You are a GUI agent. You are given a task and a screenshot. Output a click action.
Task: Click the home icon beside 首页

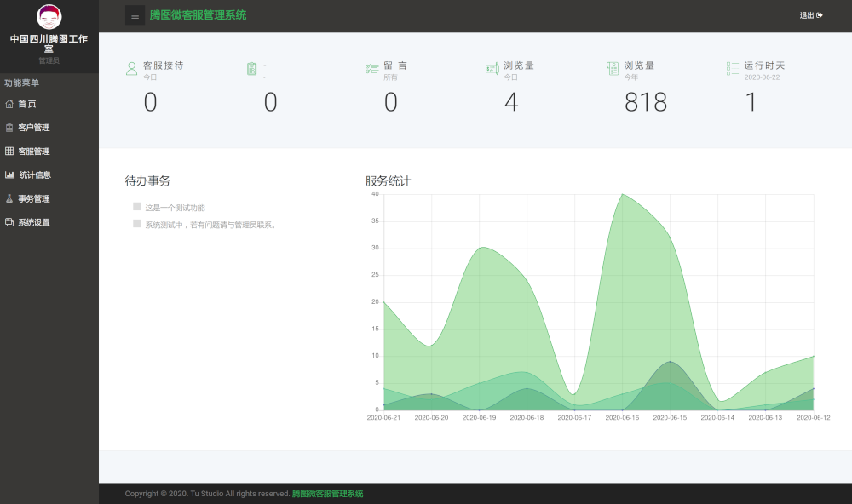(x=9, y=104)
